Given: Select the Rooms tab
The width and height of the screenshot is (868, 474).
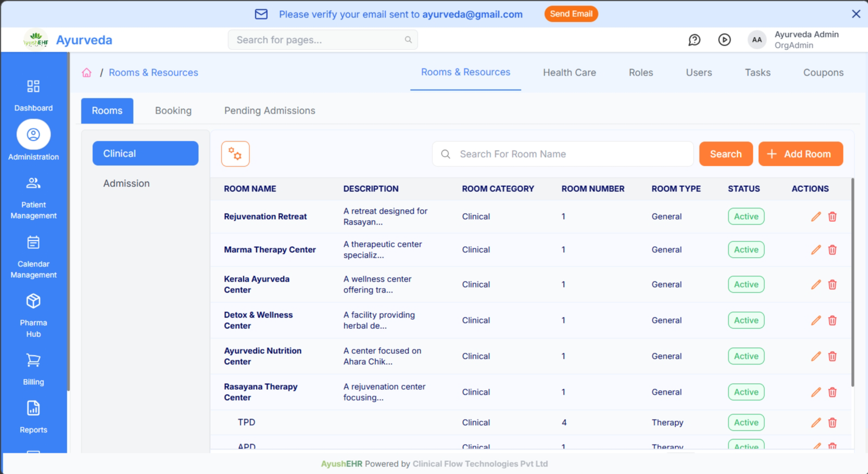Looking at the screenshot, I should (107, 110).
